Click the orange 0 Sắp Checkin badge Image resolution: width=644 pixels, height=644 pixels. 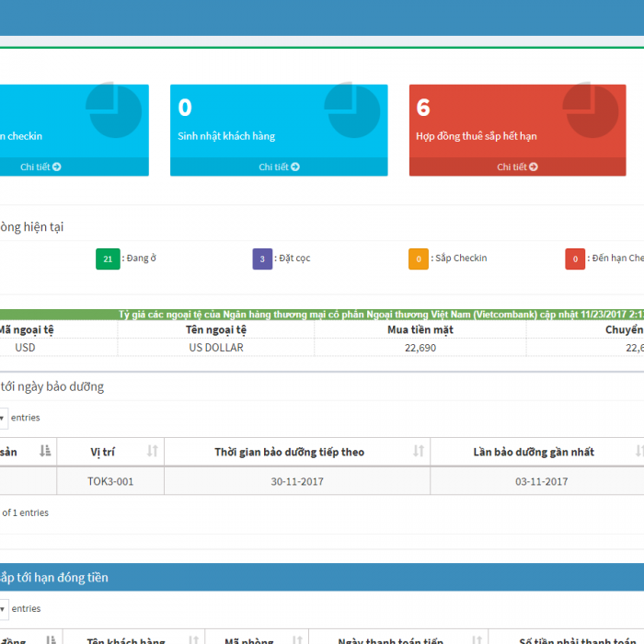point(419,259)
